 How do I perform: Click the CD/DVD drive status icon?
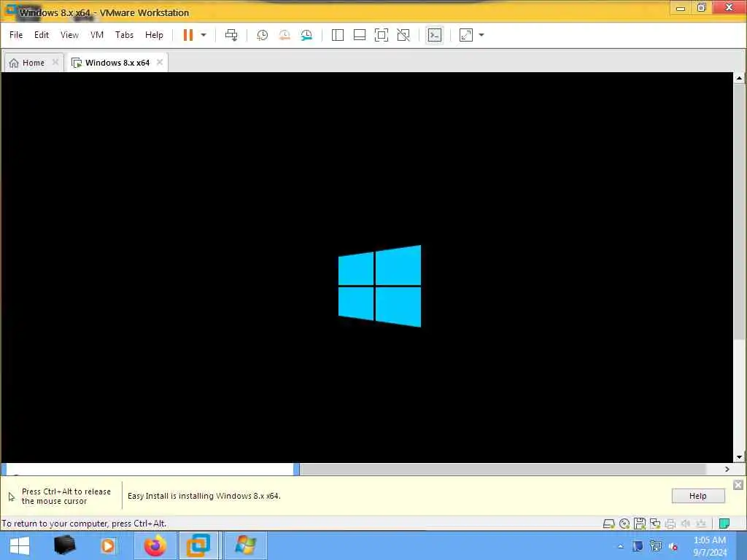pos(624,524)
